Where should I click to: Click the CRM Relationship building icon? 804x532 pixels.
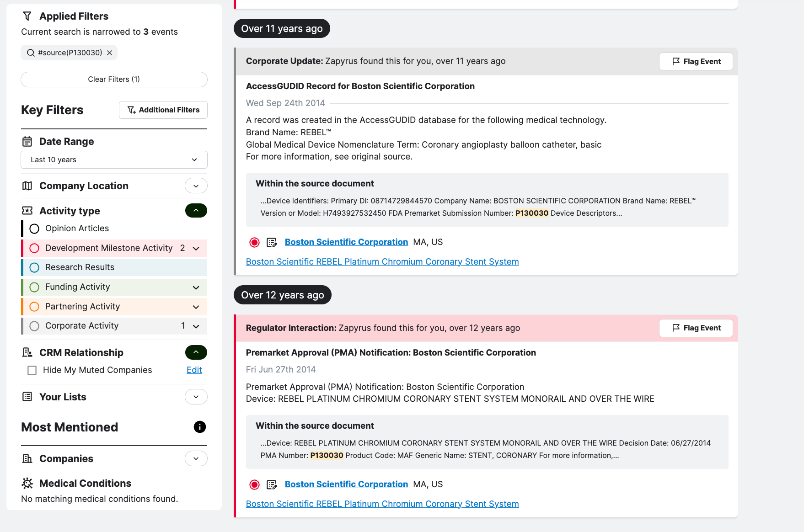(27, 352)
